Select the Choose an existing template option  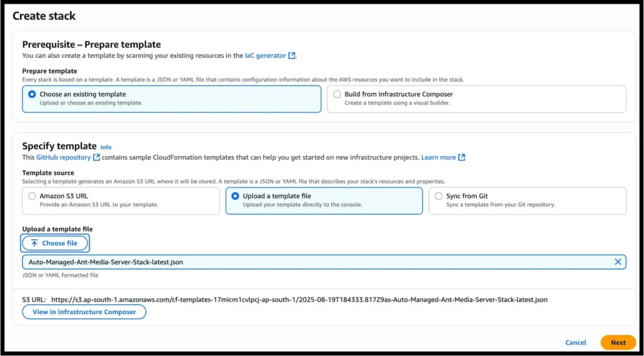(x=32, y=94)
